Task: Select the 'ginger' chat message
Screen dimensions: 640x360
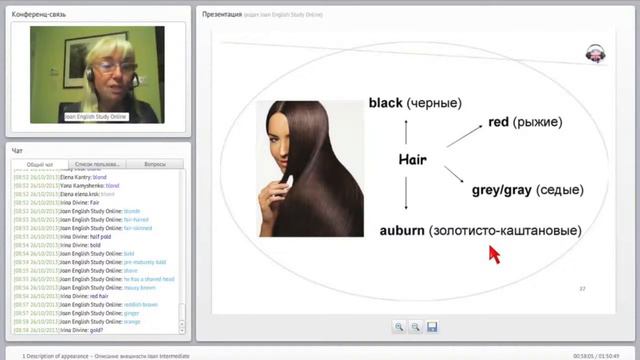Action: 76,313
